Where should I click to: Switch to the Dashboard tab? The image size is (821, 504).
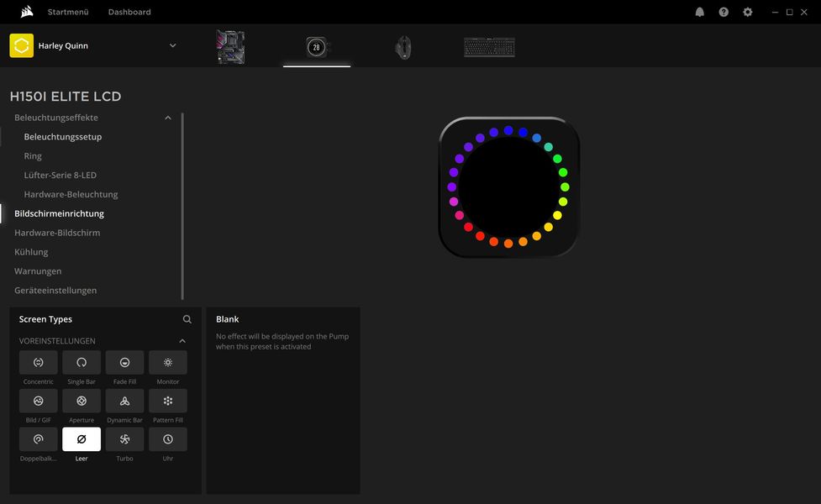tap(129, 12)
